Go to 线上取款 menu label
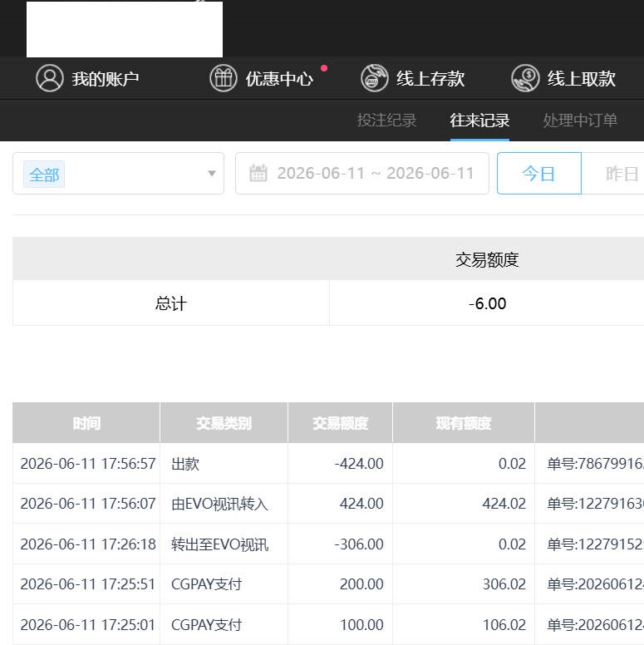The height and width of the screenshot is (645, 644). (x=581, y=79)
